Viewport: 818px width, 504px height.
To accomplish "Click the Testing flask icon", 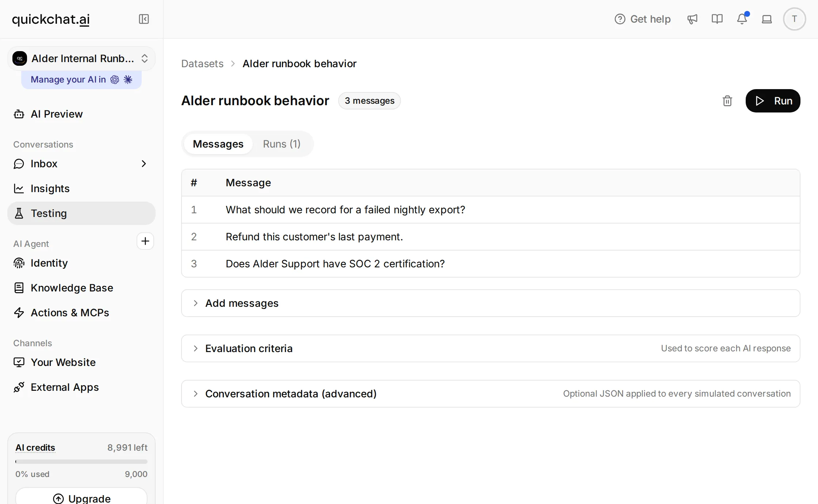I will point(19,214).
